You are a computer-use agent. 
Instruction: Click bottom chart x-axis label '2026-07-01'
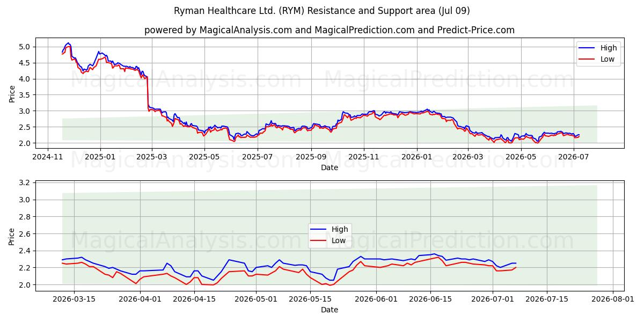pyautogui.click(x=492, y=299)
